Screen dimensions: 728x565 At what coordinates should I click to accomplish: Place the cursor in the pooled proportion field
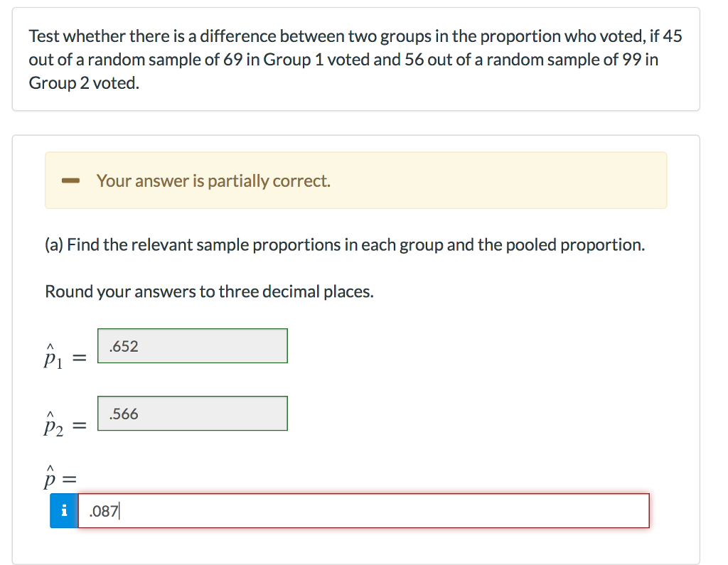(x=355, y=510)
